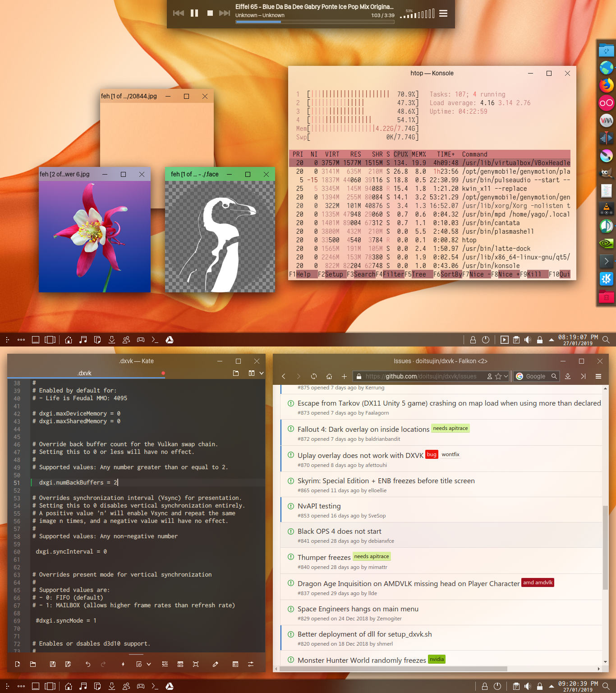Click the pencil icon in Kate toolbar
The height and width of the screenshot is (693, 616).
pos(216,664)
